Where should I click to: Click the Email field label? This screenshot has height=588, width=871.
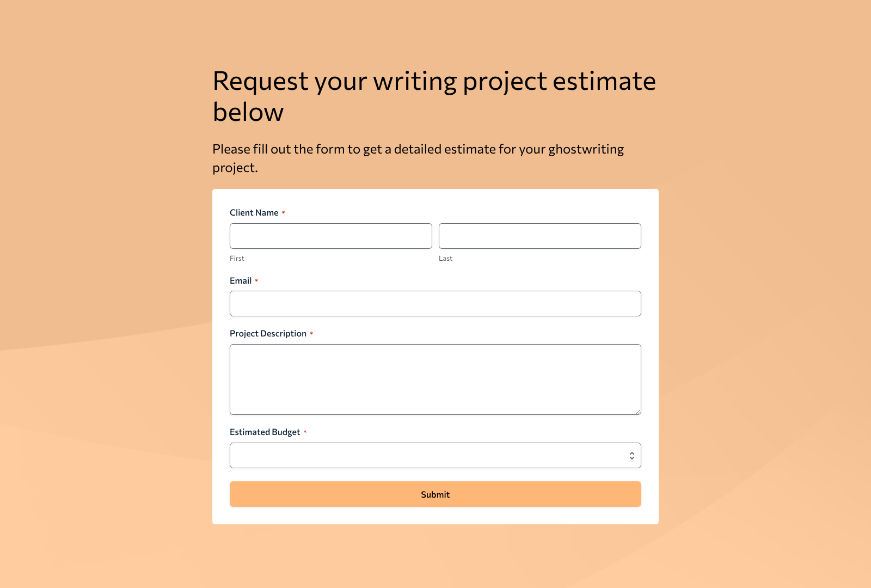241,281
